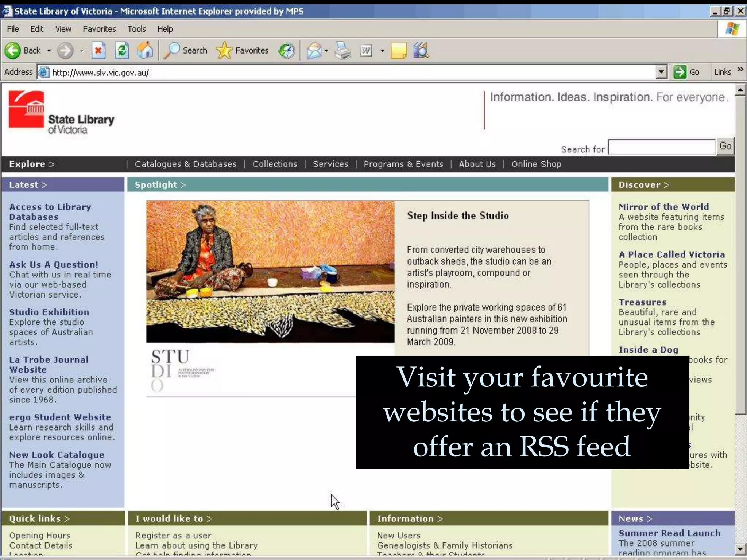Open the Edit menu
The image size is (747, 560).
point(36,29)
